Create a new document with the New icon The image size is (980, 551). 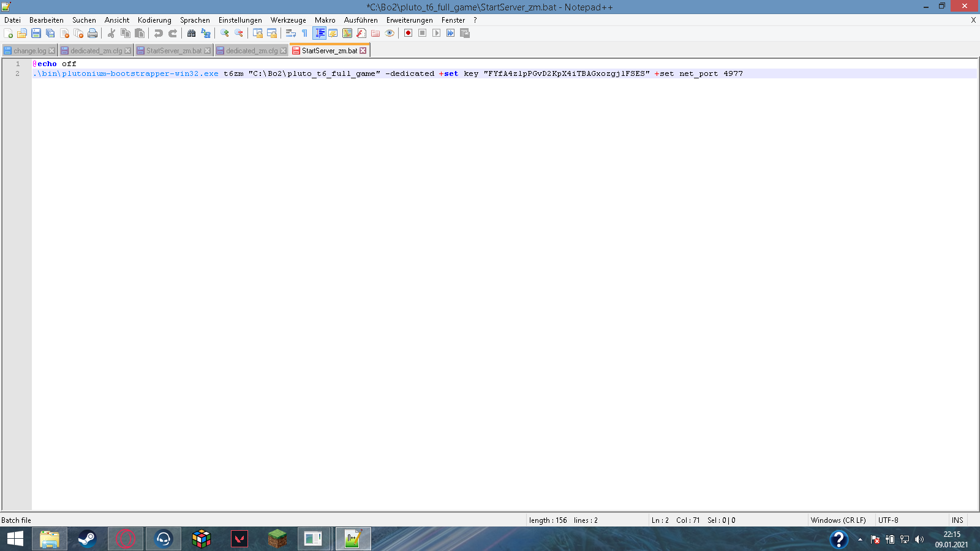click(8, 33)
